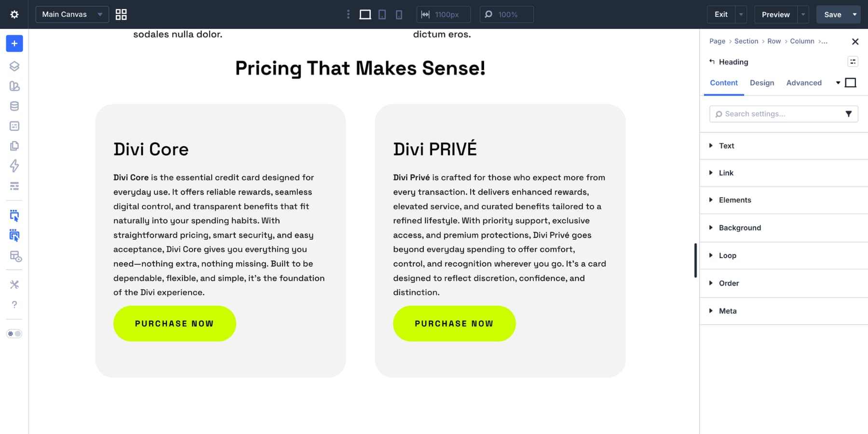Image resolution: width=868 pixels, height=434 pixels.
Task: Click the Save button
Action: pyautogui.click(x=833, y=14)
